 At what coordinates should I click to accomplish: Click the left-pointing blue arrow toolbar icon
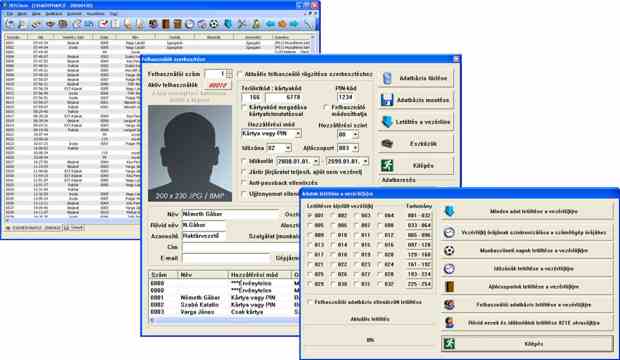pos(270,24)
